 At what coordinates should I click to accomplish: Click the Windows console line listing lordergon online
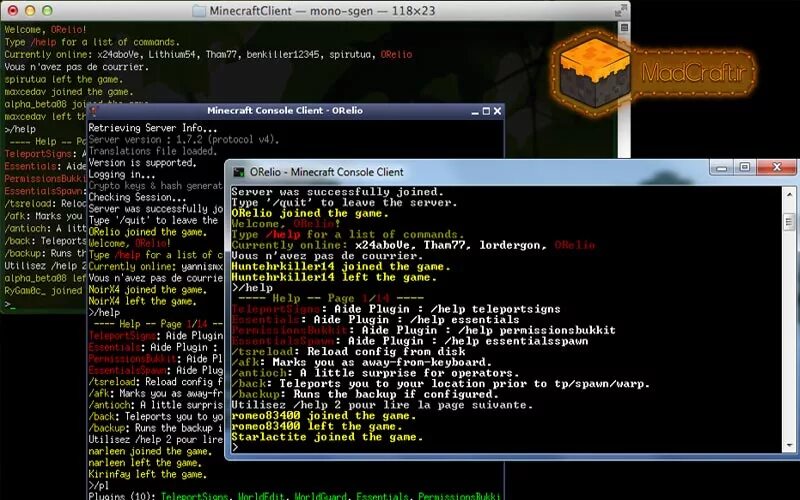click(x=413, y=245)
